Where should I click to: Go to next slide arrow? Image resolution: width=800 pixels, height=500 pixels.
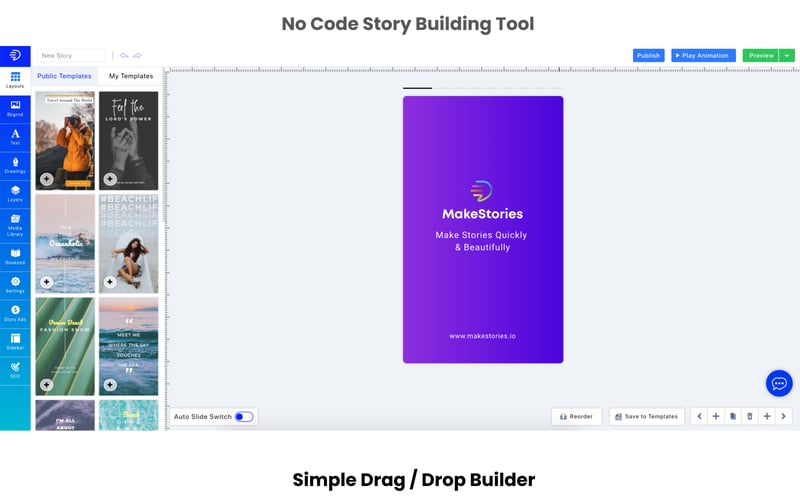point(784,416)
